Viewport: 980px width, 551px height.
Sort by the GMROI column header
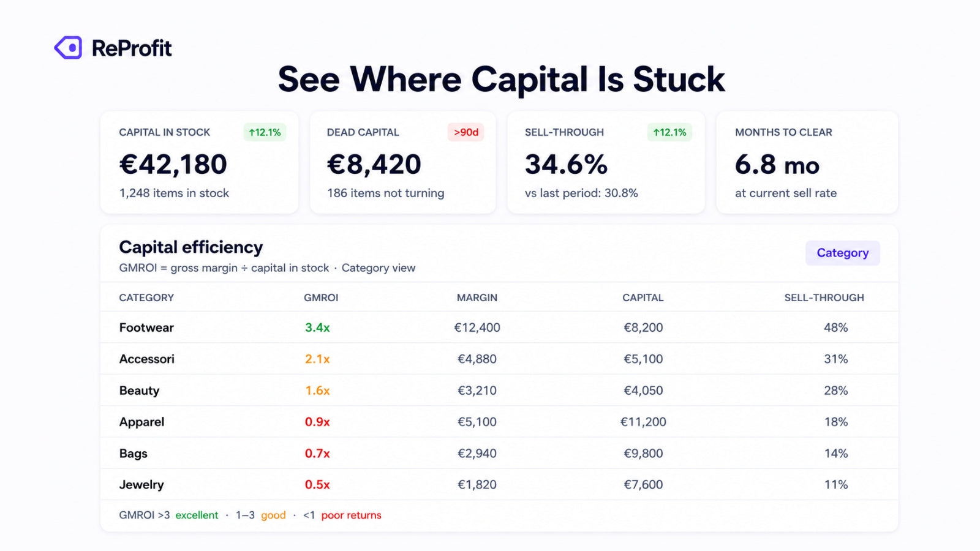[x=321, y=298]
